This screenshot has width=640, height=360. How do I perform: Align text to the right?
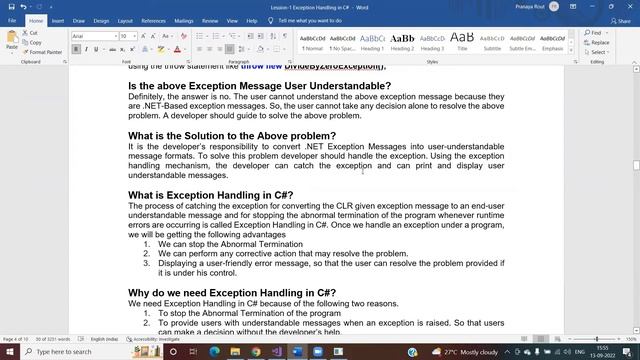coord(220,49)
